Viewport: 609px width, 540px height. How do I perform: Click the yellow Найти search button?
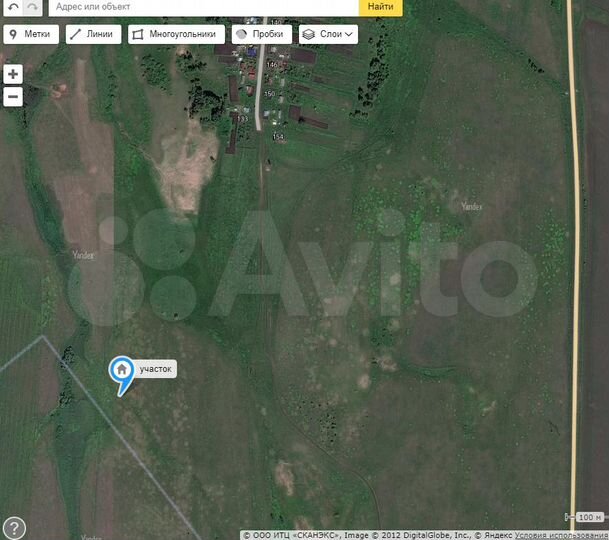381,7
